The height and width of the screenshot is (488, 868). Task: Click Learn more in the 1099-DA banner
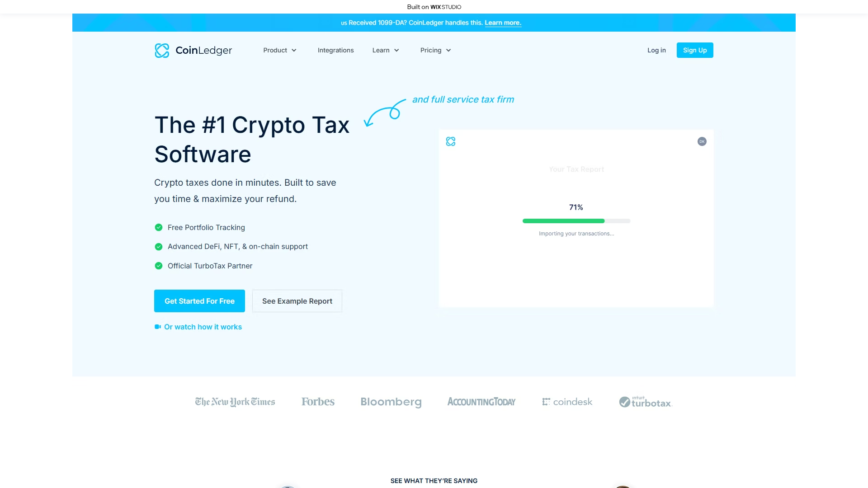tap(503, 23)
